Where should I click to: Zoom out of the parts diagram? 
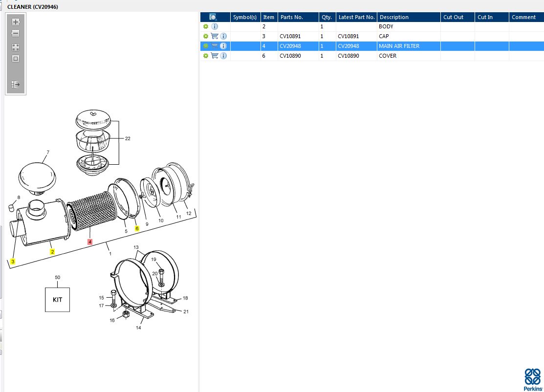(x=16, y=33)
